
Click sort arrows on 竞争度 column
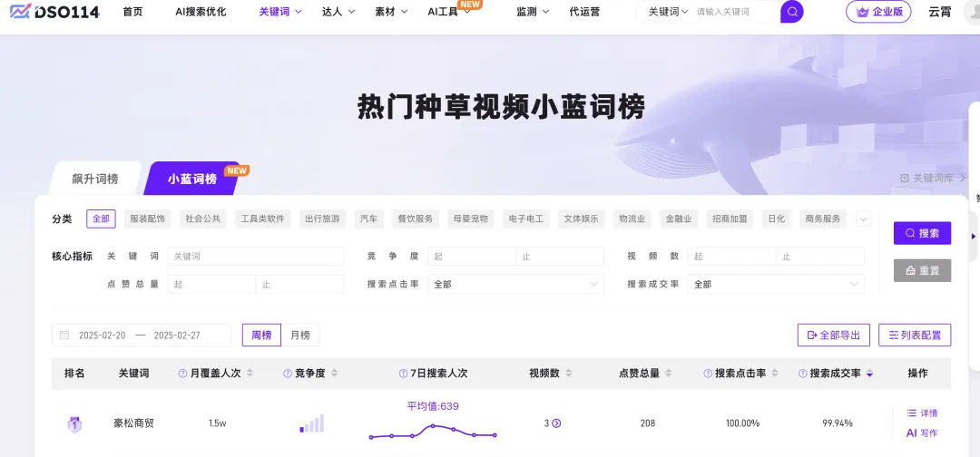pos(334,374)
